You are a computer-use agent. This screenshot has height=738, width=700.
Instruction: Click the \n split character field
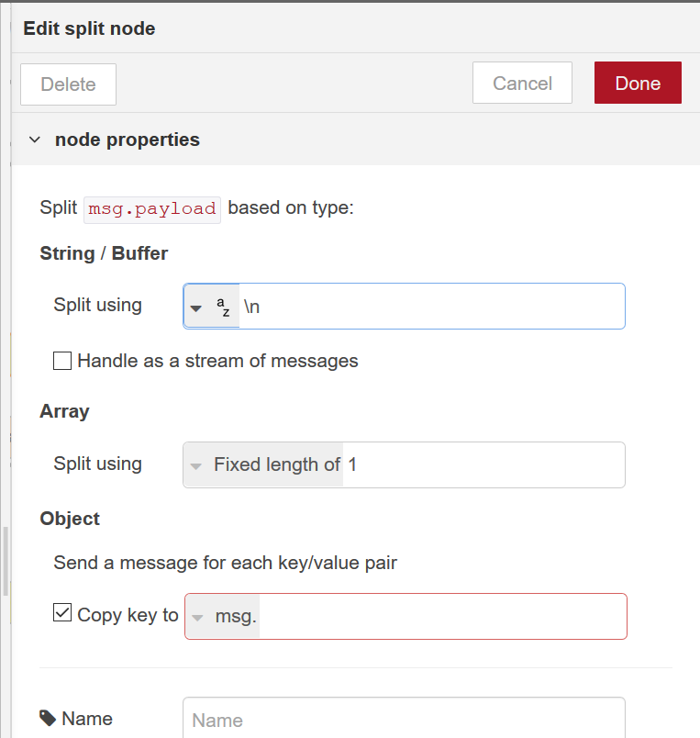click(432, 307)
